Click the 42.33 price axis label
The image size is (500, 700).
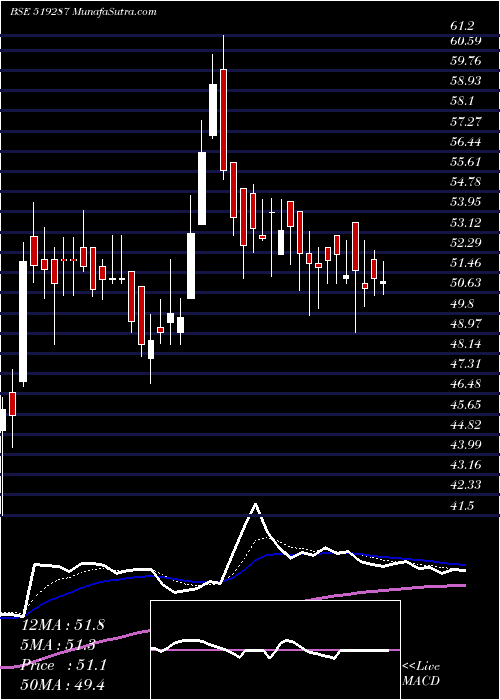click(466, 485)
